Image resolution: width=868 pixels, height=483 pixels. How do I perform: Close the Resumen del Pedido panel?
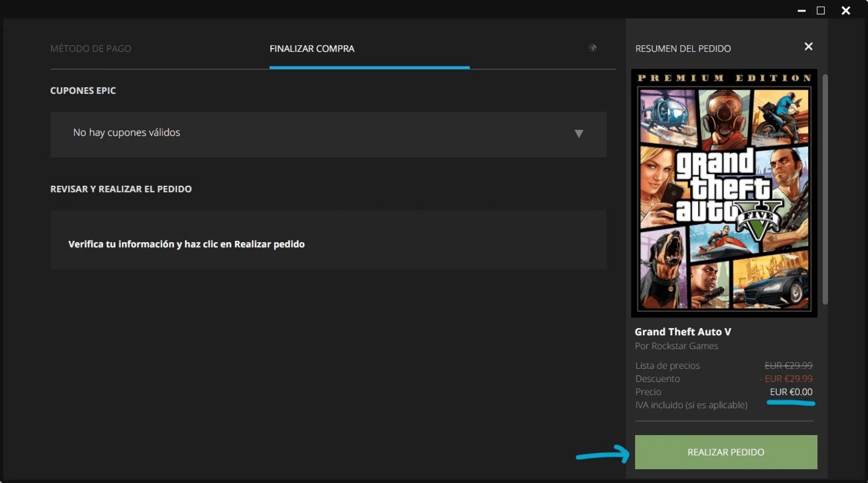808,47
